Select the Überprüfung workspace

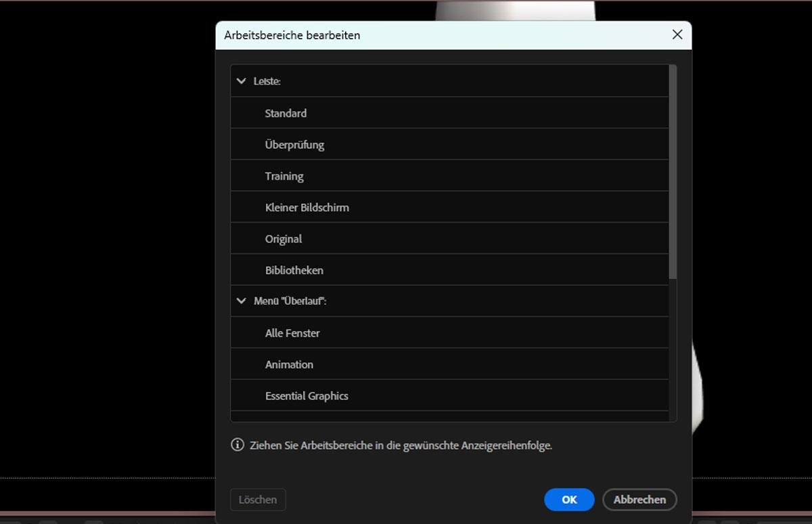pyautogui.click(x=294, y=145)
